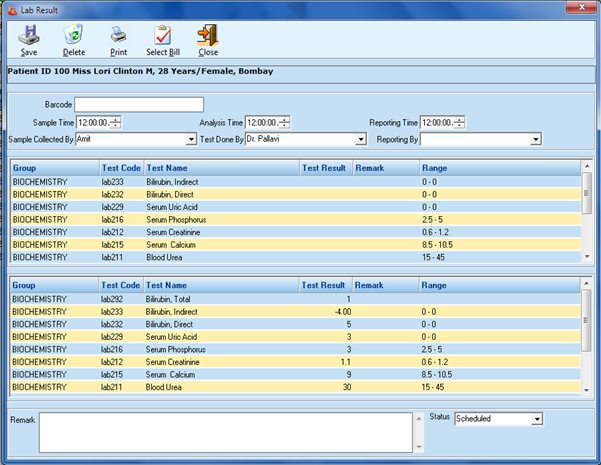The height and width of the screenshot is (465, 601).
Task: Click the Print toolbar icon
Action: [118, 36]
